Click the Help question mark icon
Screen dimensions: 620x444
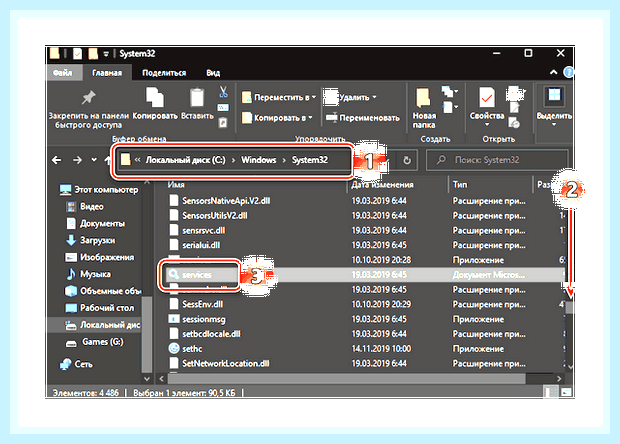point(569,72)
